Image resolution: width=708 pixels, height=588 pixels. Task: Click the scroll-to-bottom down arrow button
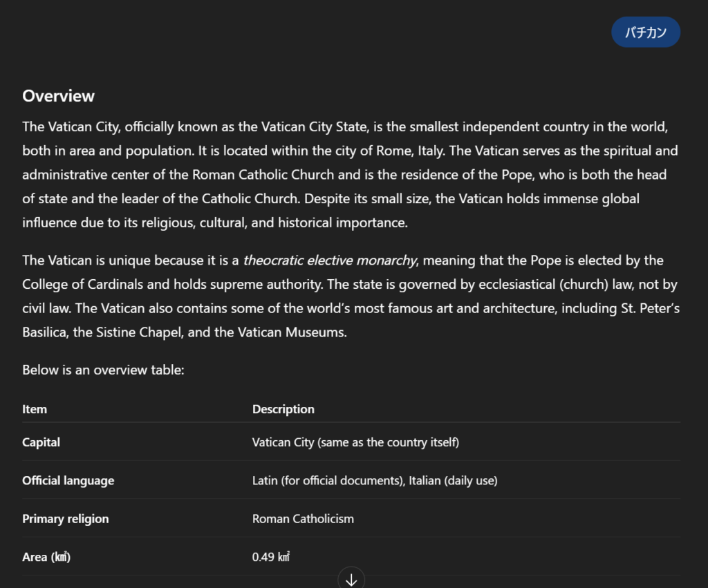click(351, 579)
